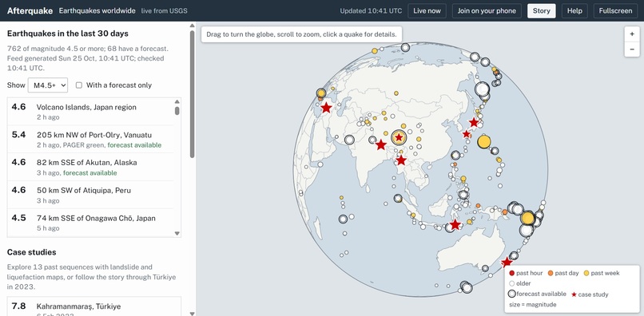Click the ringed quake marker near Arabian Peninsula

pos(349,140)
